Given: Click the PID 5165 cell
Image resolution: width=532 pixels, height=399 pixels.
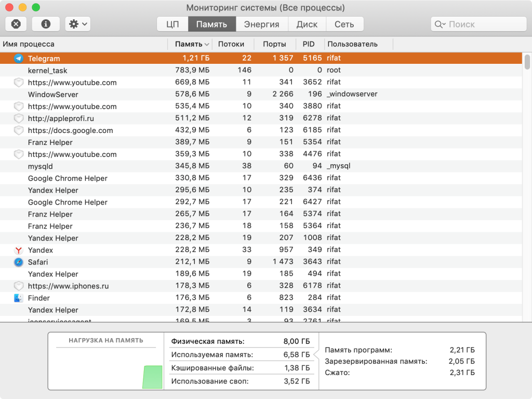Looking at the screenshot, I should [312, 58].
